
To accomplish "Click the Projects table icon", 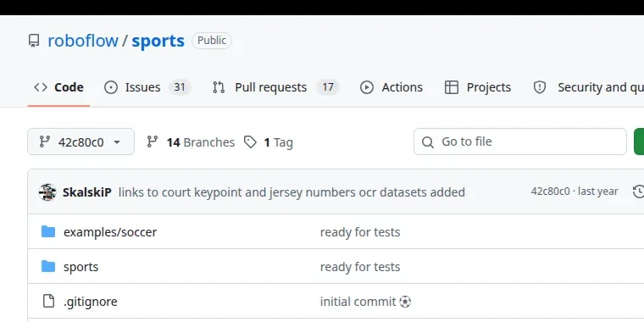I will pos(452,87).
